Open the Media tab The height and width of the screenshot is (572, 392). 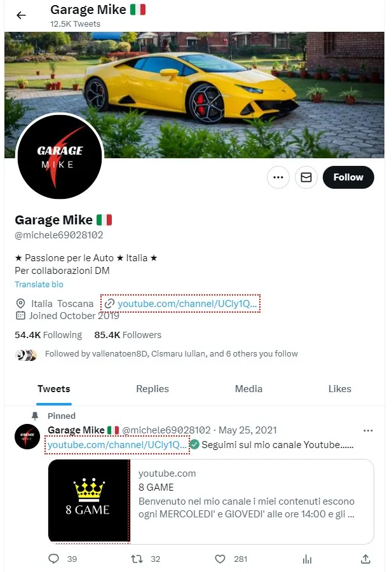coord(248,389)
